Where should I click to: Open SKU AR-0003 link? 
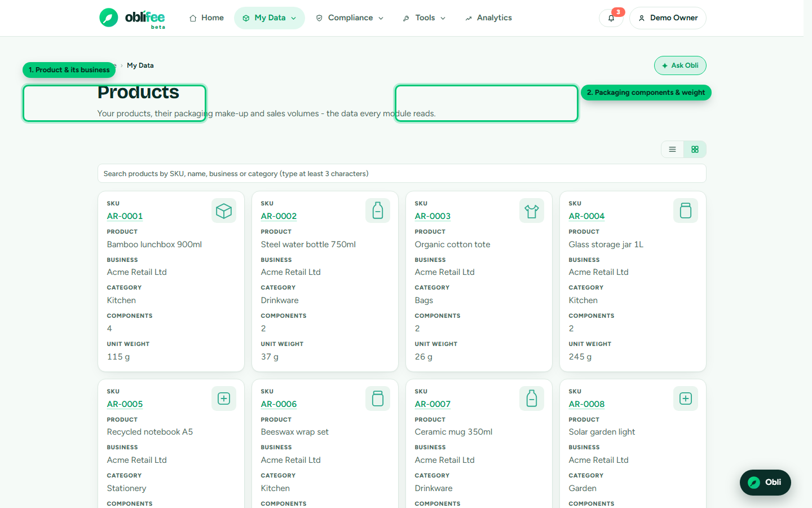[433, 216]
